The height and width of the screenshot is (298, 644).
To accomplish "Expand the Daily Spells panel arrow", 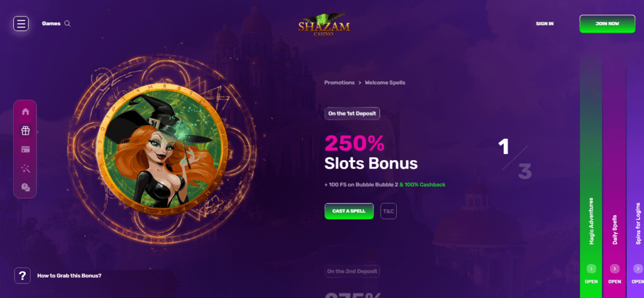I will (x=614, y=268).
